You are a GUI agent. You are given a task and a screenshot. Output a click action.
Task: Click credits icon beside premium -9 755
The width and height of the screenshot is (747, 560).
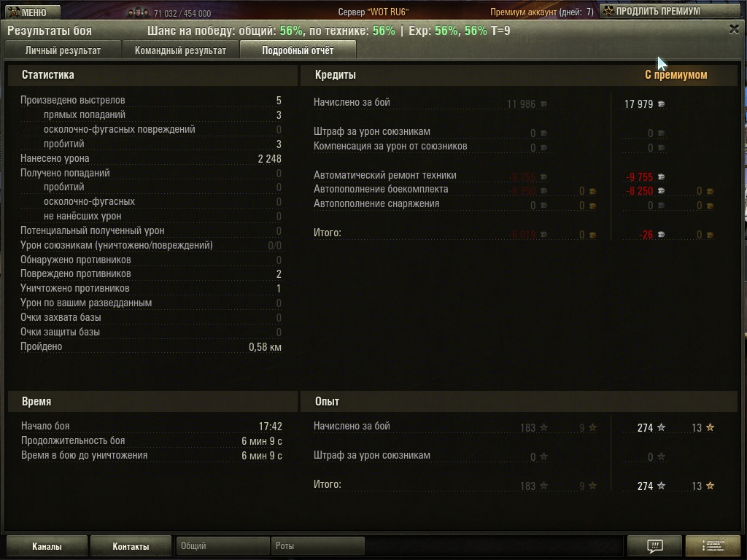click(x=661, y=176)
